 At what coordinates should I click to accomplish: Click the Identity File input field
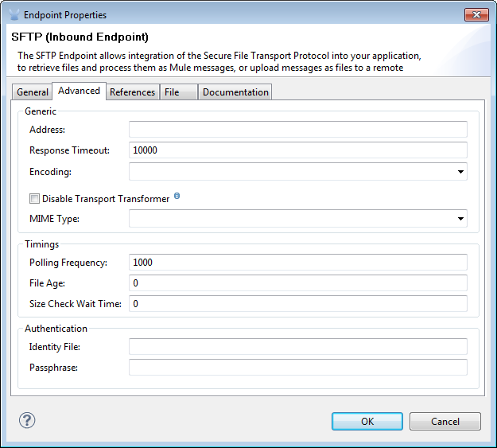297,347
